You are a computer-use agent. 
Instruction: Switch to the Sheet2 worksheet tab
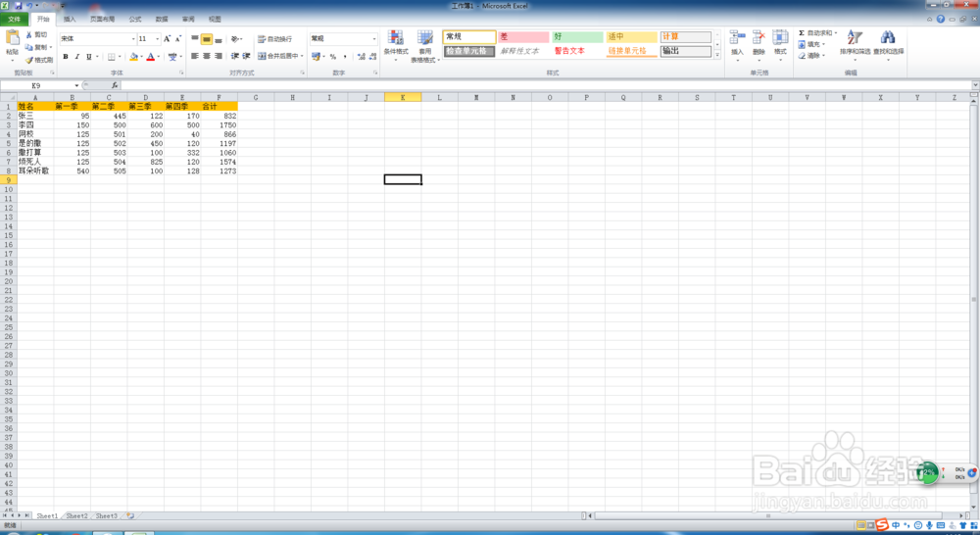click(76, 516)
